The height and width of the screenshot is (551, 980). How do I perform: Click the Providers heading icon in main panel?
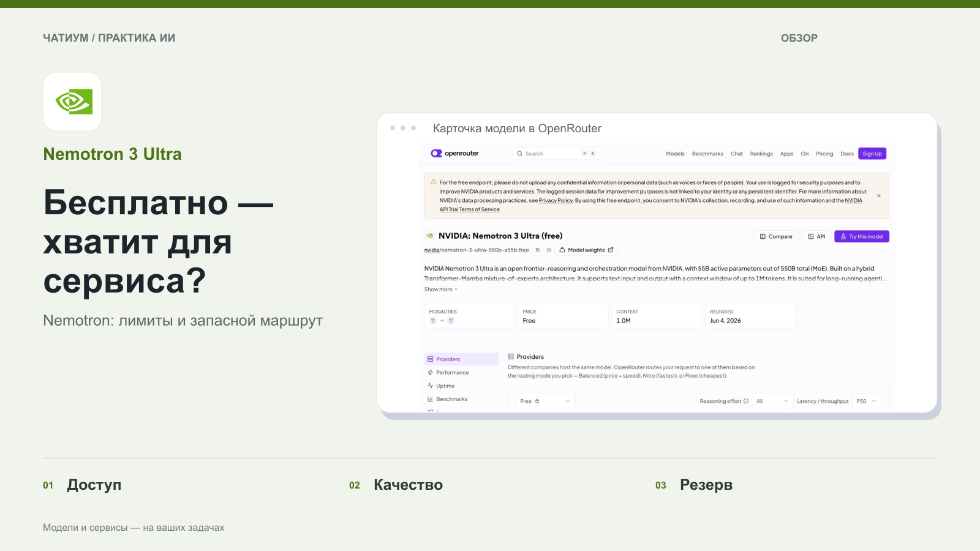(511, 356)
